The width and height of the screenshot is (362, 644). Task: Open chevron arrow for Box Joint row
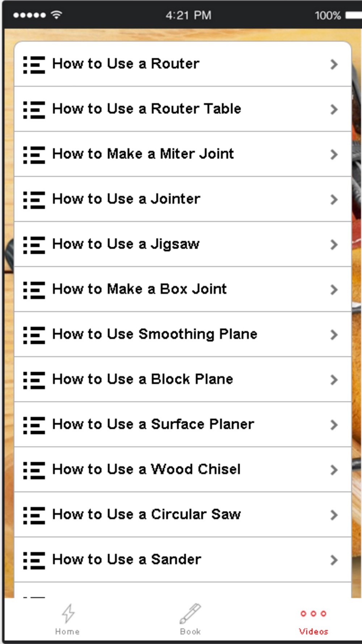334,290
